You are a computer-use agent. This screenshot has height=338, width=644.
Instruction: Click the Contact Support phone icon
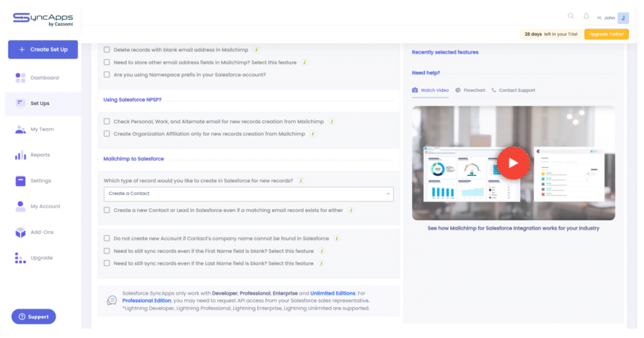[x=494, y=90]
